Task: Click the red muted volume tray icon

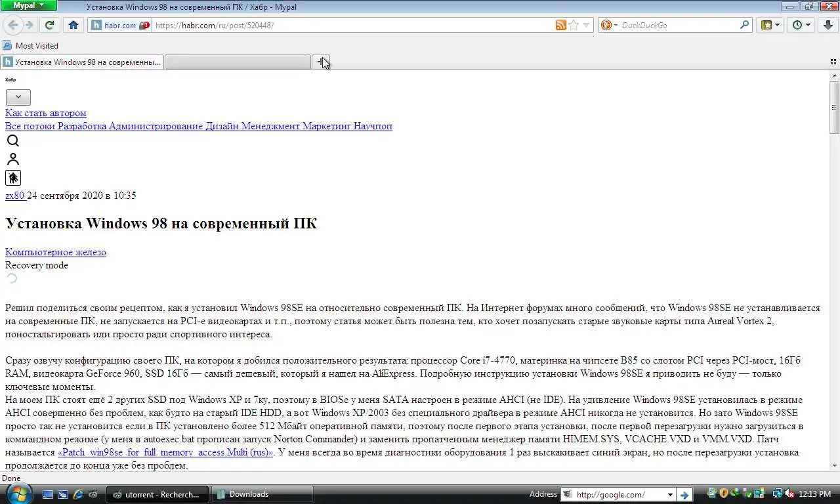Action: click(x=789, y=493)
